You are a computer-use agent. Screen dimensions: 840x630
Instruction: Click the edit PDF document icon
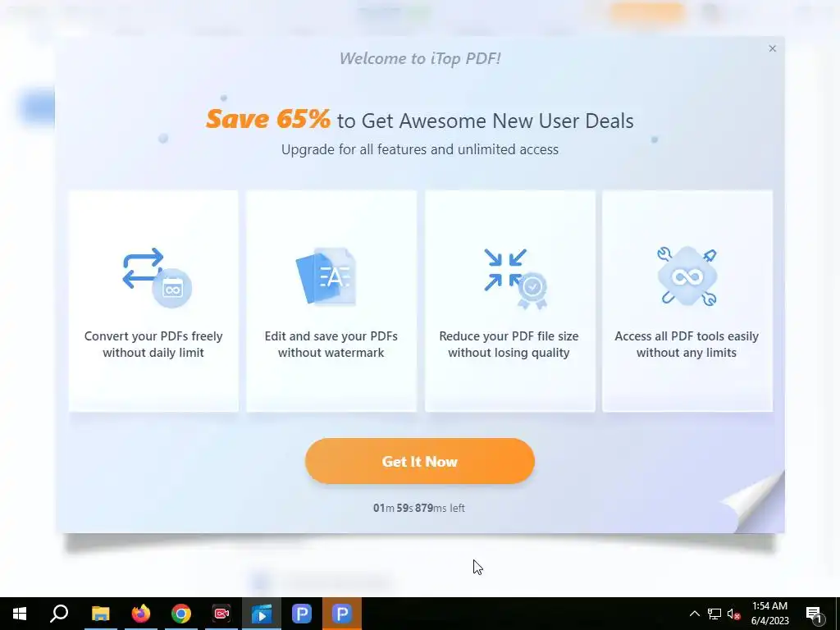326,276
